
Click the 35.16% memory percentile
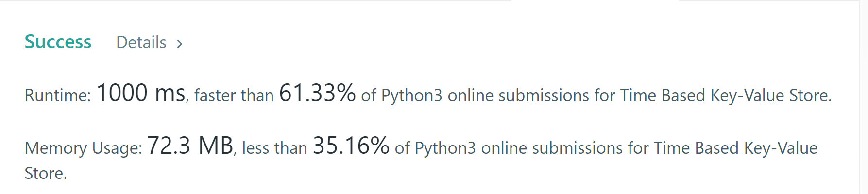(351, 145)
